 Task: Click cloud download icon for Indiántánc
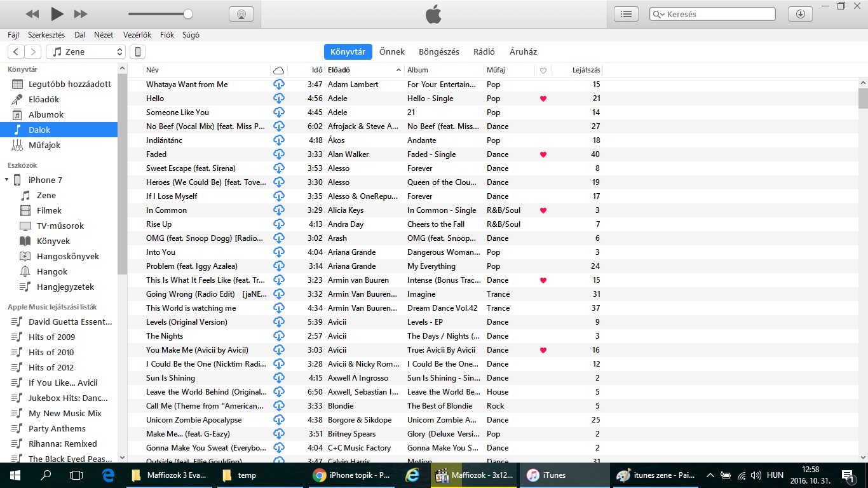pos(278,140)
